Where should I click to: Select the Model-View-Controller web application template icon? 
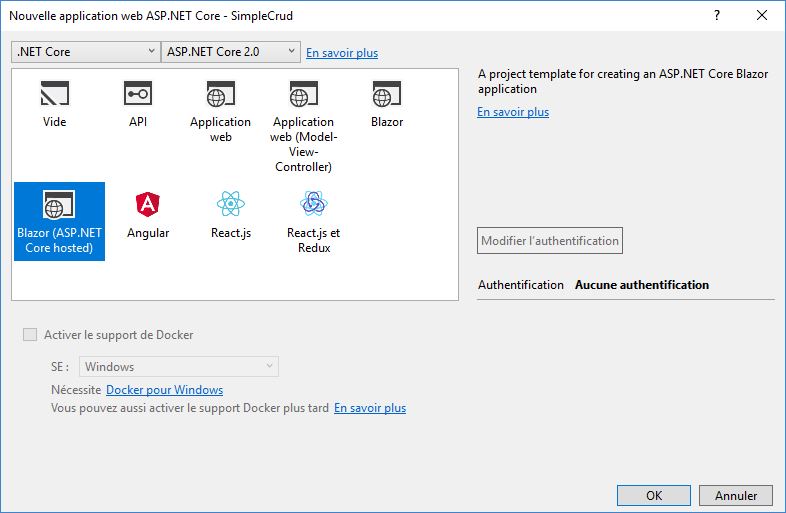(303, 94)
